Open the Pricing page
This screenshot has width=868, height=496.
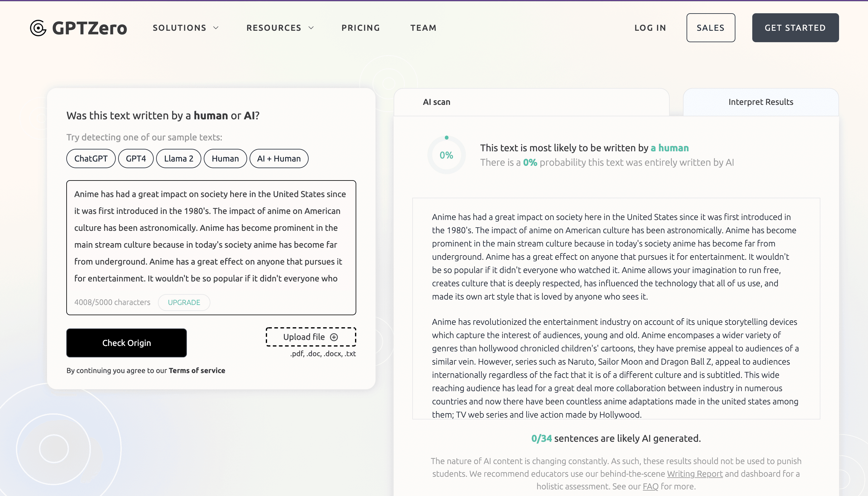(360, 28)
